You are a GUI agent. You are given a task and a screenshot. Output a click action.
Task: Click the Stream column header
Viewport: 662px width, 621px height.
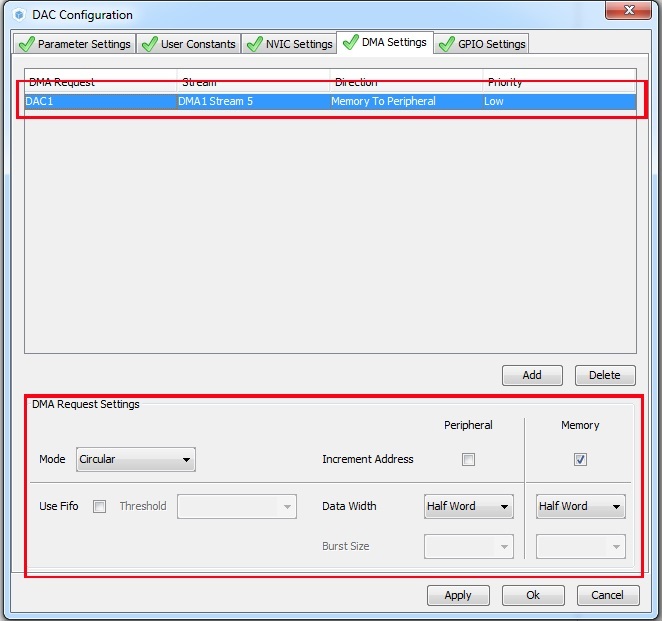[253, 82]
